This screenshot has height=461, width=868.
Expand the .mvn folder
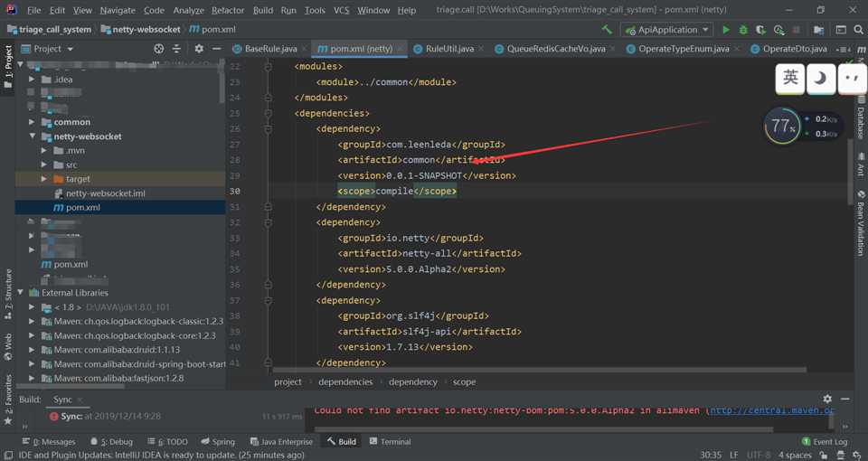(43, 151)
